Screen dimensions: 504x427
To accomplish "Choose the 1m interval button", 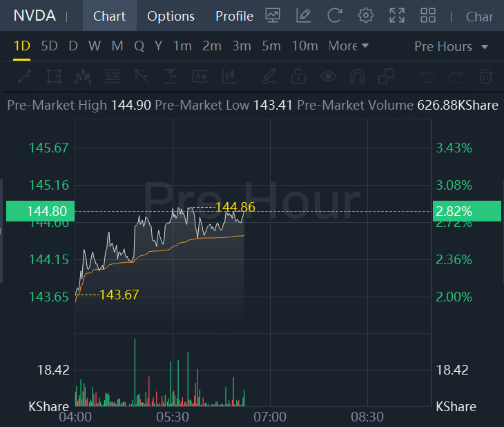I will coord(182,46).
